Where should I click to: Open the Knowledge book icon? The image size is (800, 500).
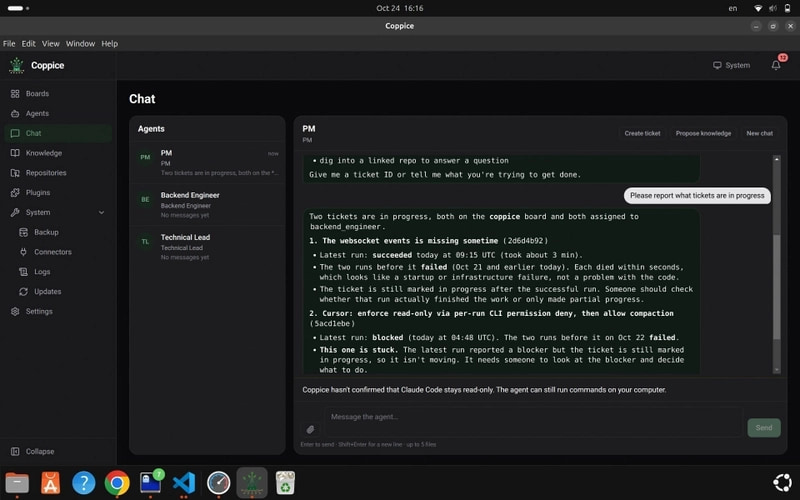(15, 153)
